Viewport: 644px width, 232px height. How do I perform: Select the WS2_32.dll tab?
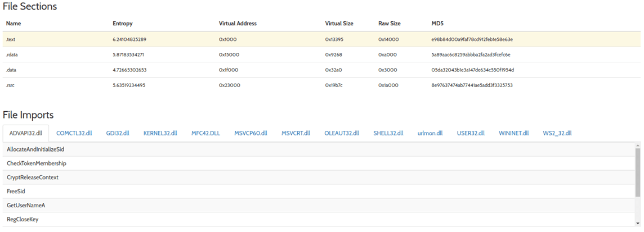point(557,133)
